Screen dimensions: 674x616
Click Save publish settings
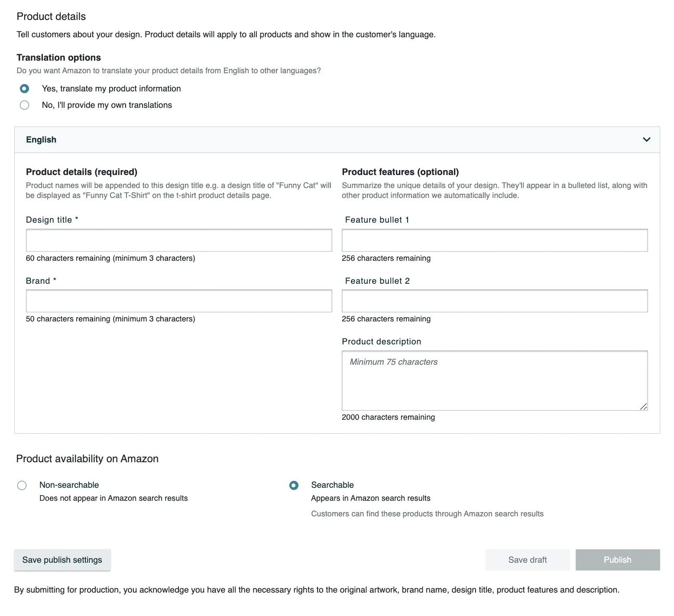click(62, 560)
